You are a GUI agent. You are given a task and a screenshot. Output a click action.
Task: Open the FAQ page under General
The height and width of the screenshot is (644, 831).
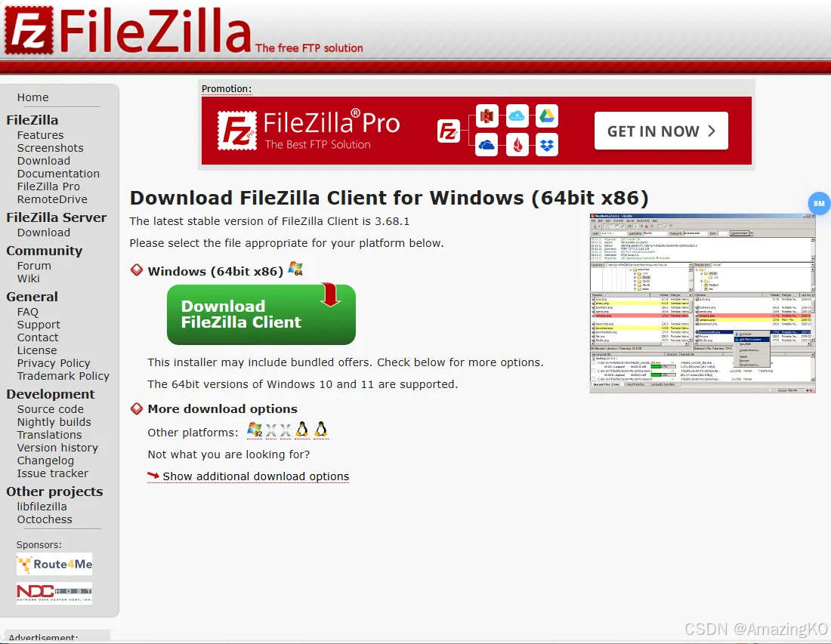27,312
